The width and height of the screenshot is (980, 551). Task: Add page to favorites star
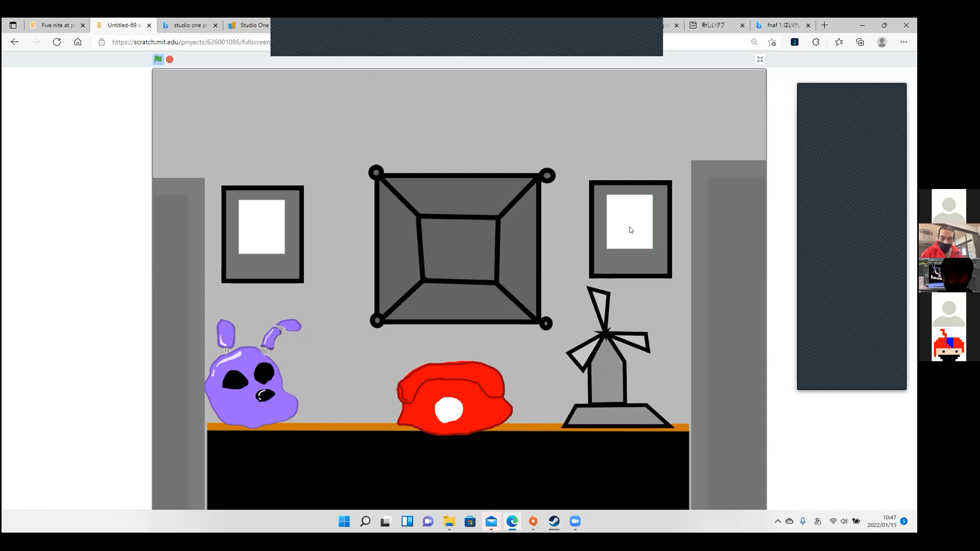[x=772, y=42]
